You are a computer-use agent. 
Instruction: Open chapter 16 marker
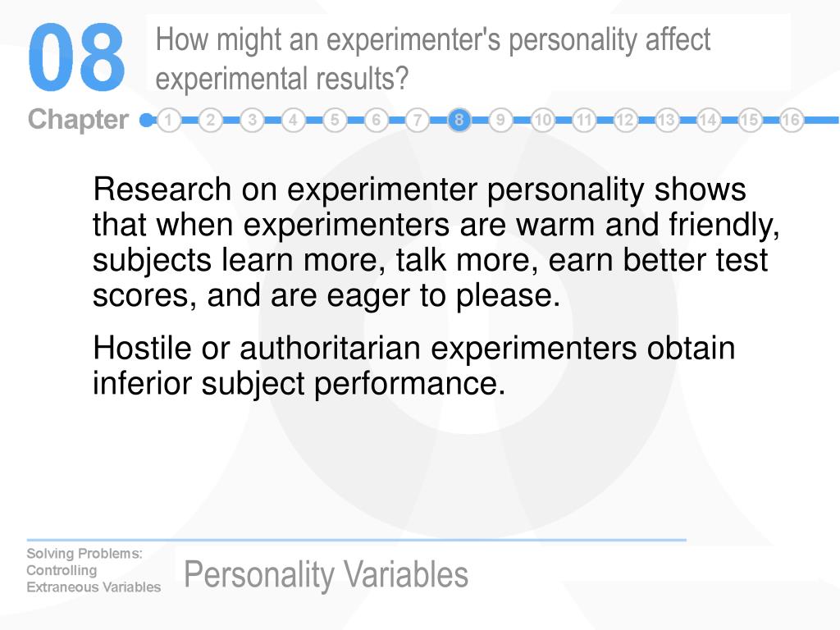pyautogui.click(x=791, y=120)
